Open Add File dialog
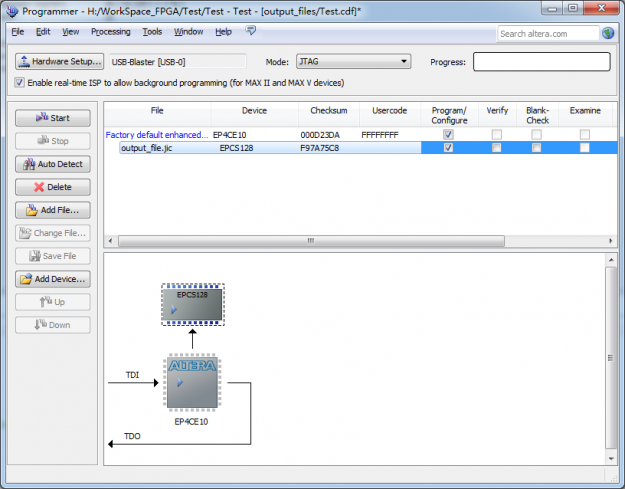 coord(53,210)
